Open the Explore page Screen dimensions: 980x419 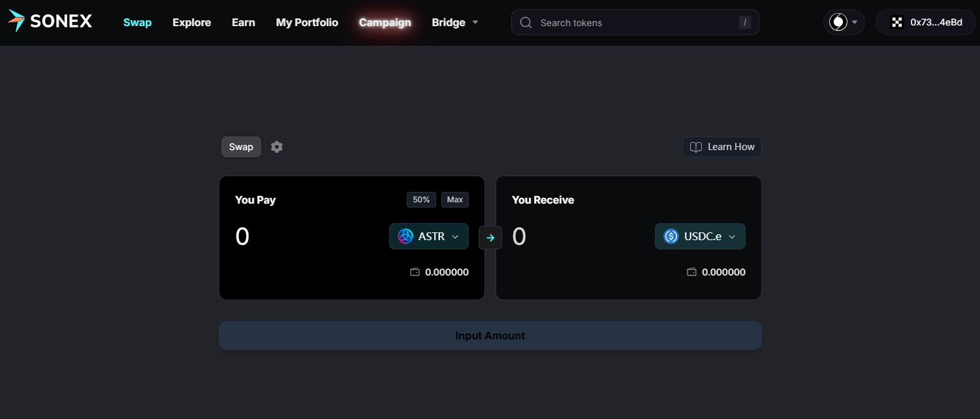191,22
